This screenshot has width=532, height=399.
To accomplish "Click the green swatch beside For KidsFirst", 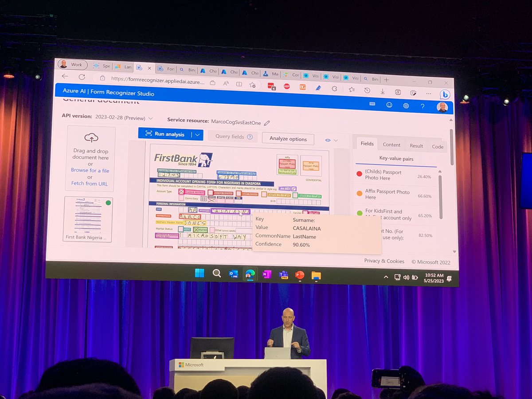I will [x=360, y=213].
